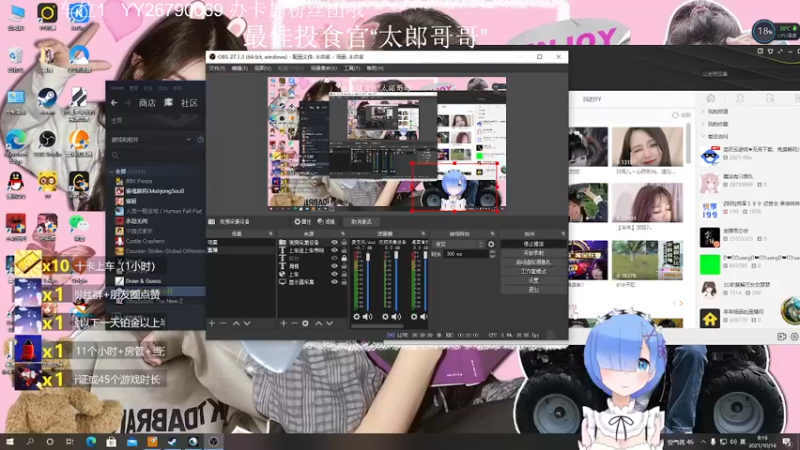Move the selected source down in the sources list
Image resolution: width=800 pixels, height=450 pixels.
pyautogui.click(x=330, y=323)
